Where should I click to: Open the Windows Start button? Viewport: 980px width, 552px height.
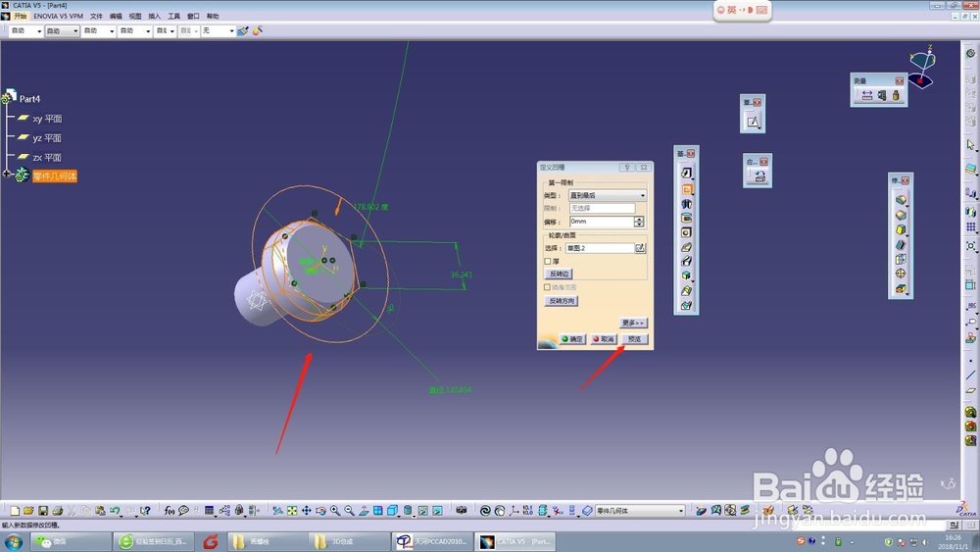[x=13, y=541]
